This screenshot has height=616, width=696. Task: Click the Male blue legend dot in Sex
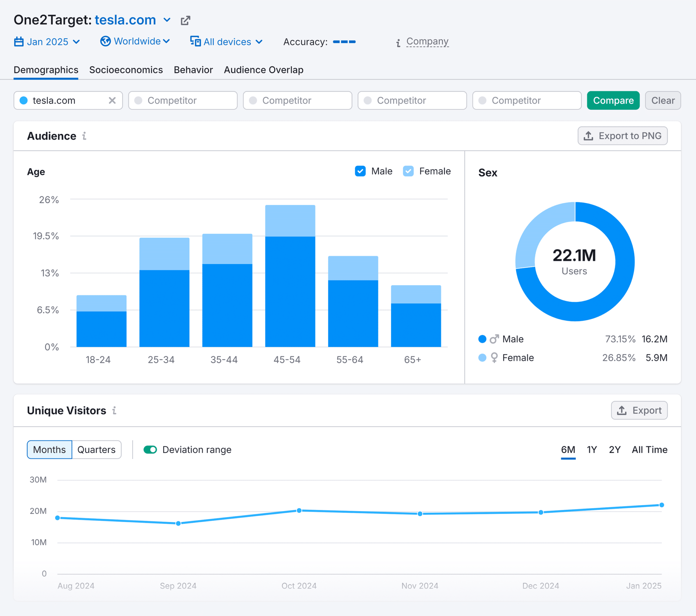[x=482, y=339]
